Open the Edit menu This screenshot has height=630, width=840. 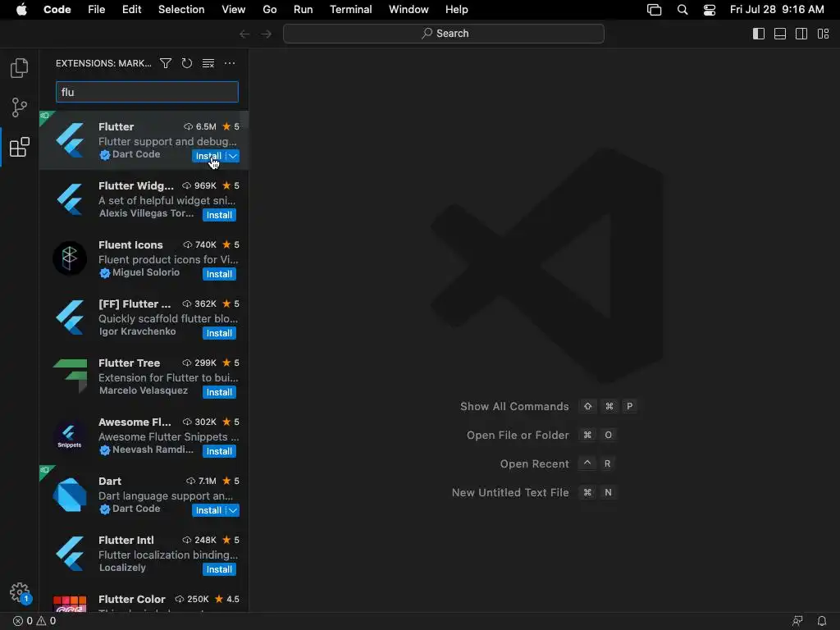coord(131,10)
